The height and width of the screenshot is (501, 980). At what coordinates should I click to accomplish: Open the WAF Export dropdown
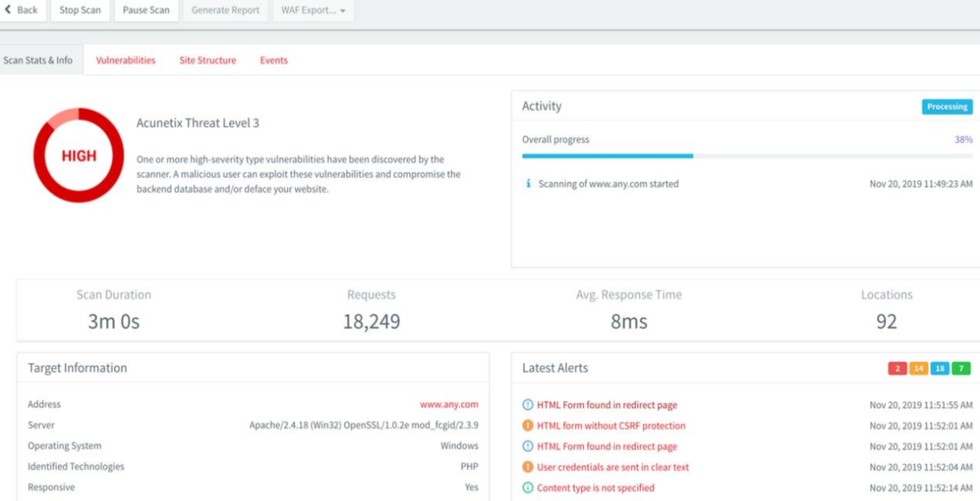tap(313, 10)
